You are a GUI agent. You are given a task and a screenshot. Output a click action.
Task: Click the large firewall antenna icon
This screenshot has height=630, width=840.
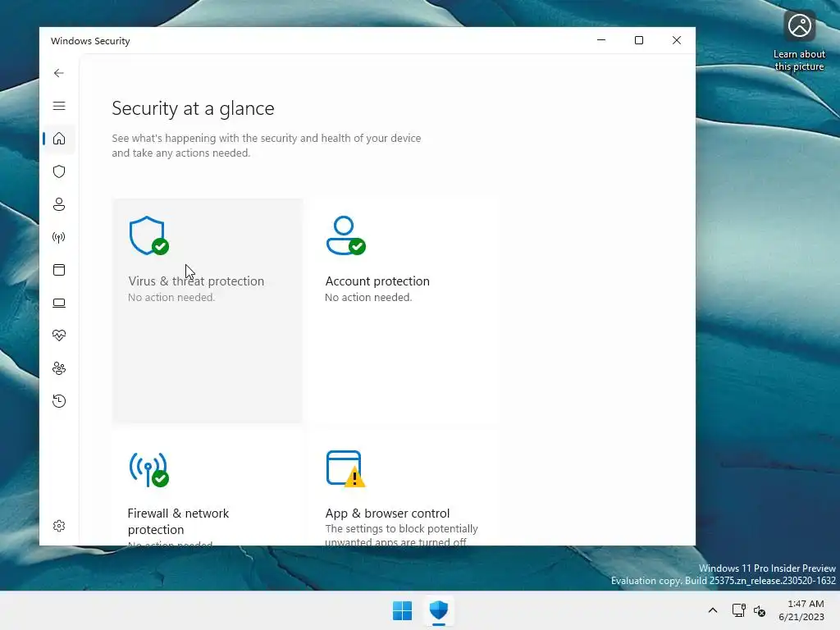coord(149,470)
